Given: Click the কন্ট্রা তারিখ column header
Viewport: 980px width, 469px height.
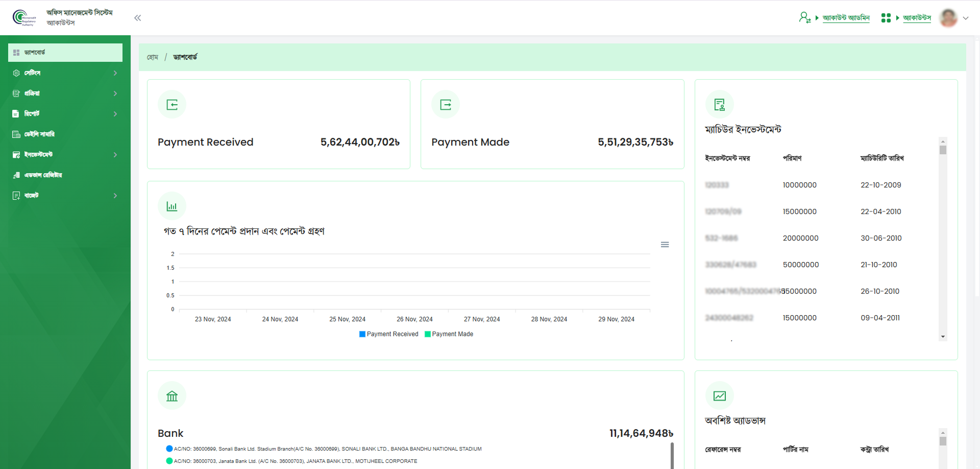Looking at the screenshot, I should 875,450.
